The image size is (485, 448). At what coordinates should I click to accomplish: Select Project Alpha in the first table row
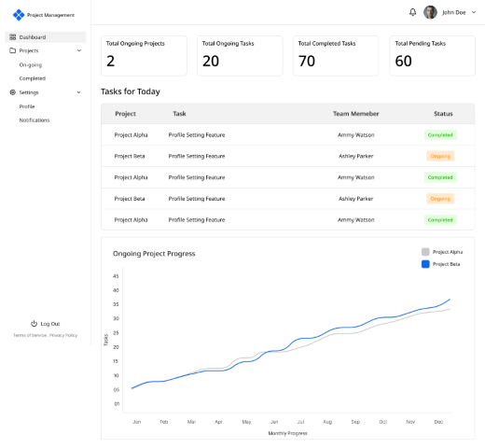131,134
